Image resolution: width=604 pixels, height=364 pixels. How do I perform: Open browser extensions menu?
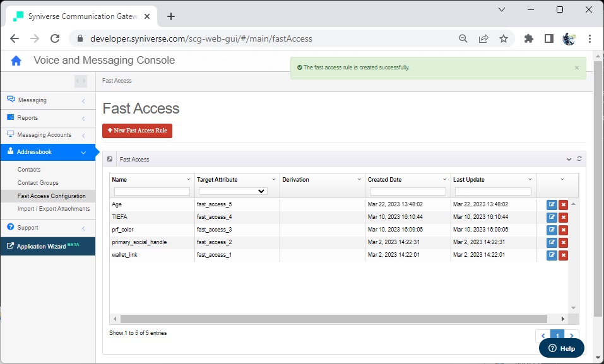click(529, 38)
